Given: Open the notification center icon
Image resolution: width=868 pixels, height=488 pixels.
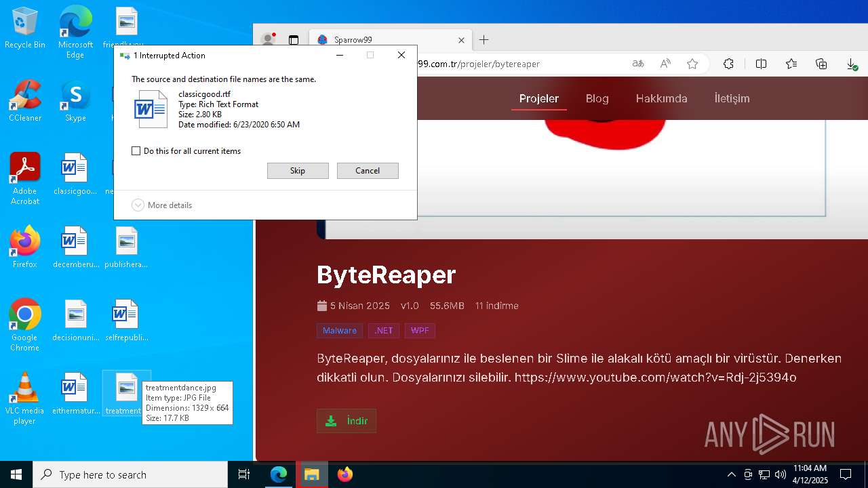Looking at the screenshot, I should pos(846,474).
